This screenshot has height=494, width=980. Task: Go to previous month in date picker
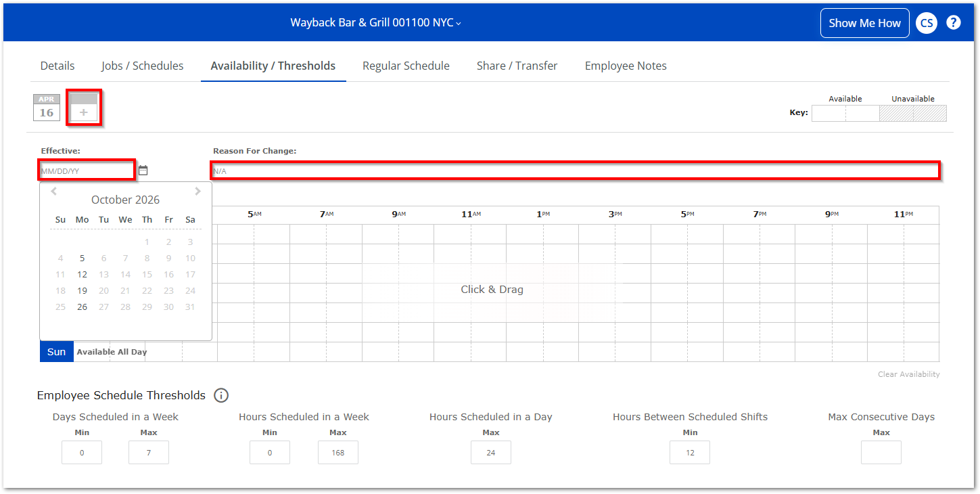point(54,192)
